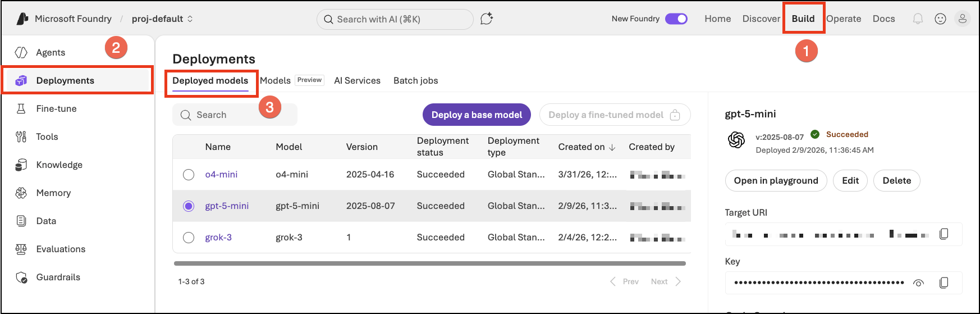Sort by the Deployment type column header
Viewport: 980px width, 314px height.
pos(514,147)
